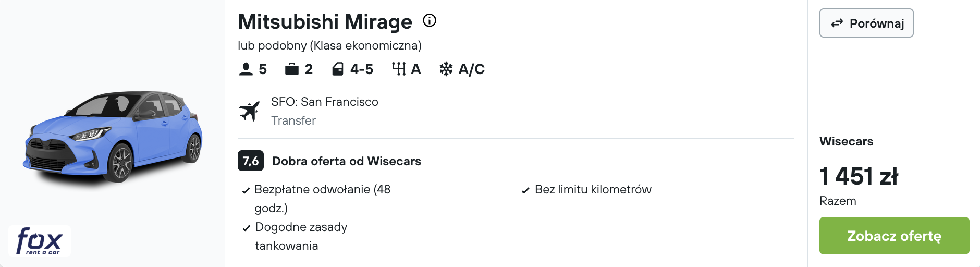Open the Mitsubishi Mirage car title
The image size is (980, 267).
tap(325, 22)
